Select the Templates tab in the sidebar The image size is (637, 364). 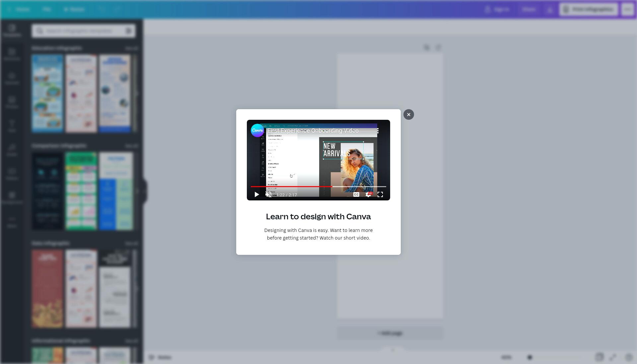[12, 31]
